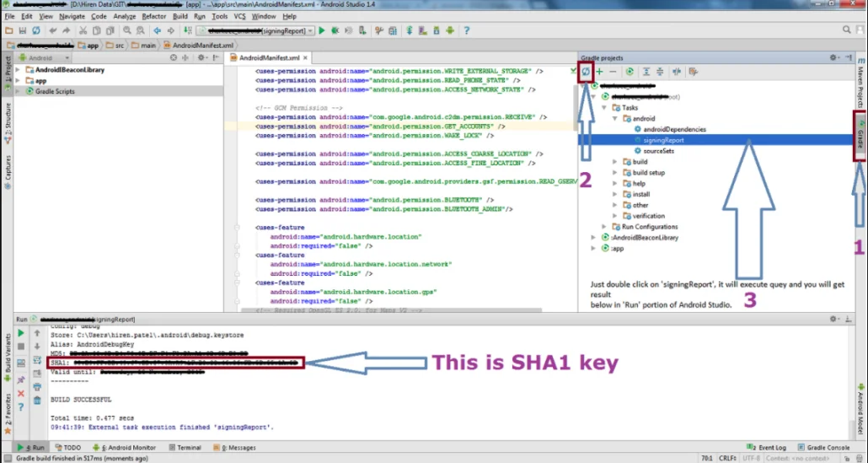This screenshot has height=463, width=868.
Task: Close the AndroidManifest.xml tab
Action: [305, 57]
